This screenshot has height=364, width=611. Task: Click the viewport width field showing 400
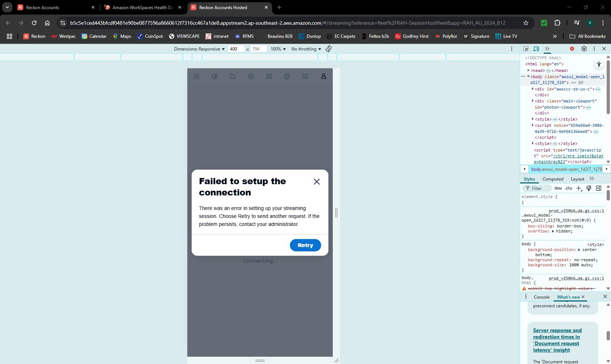pos(236,49)
